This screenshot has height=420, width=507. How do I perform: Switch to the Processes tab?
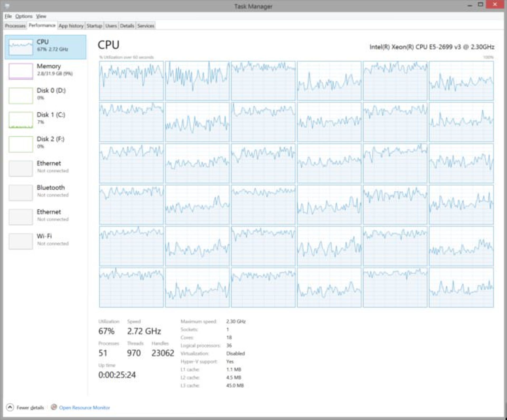(x=15, y=26)
